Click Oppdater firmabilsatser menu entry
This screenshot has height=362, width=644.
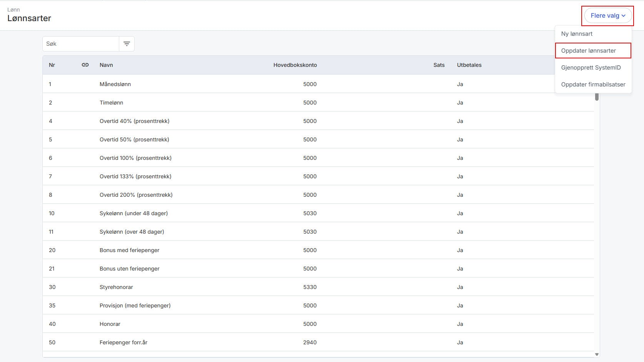593,85
